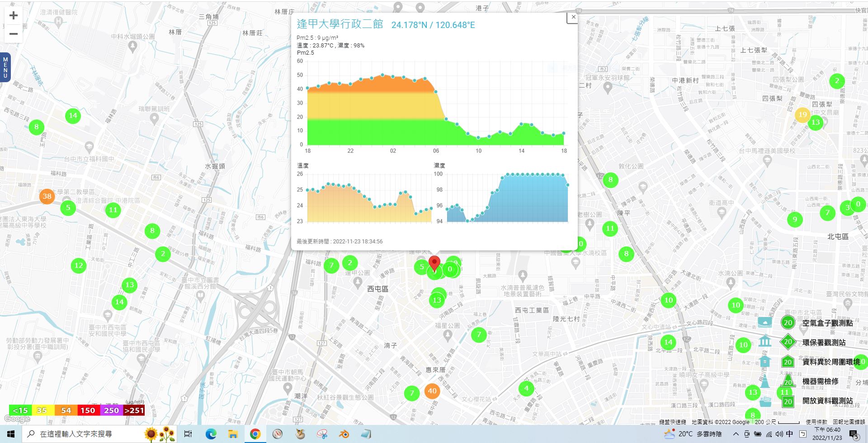Screen dimensions: 868x443
Task: Click green 7 marker right of 惠來厝
Action: tap(479, 335)
